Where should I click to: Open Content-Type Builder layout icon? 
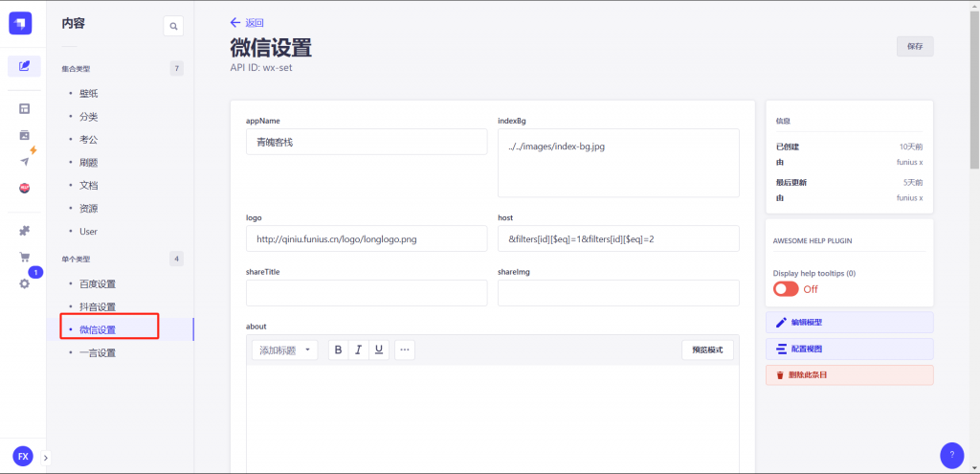point(24,109)
